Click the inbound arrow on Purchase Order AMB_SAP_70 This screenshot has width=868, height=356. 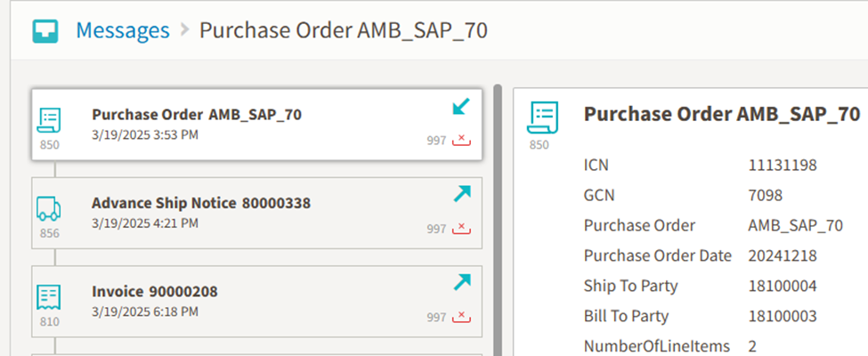pyautogui.click(x=461, y=106)
